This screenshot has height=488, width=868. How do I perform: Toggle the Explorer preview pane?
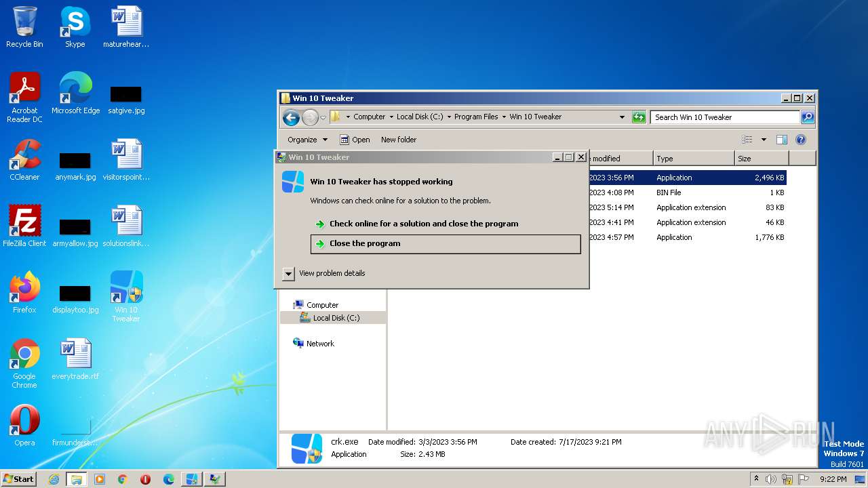[x=781, y=140]
